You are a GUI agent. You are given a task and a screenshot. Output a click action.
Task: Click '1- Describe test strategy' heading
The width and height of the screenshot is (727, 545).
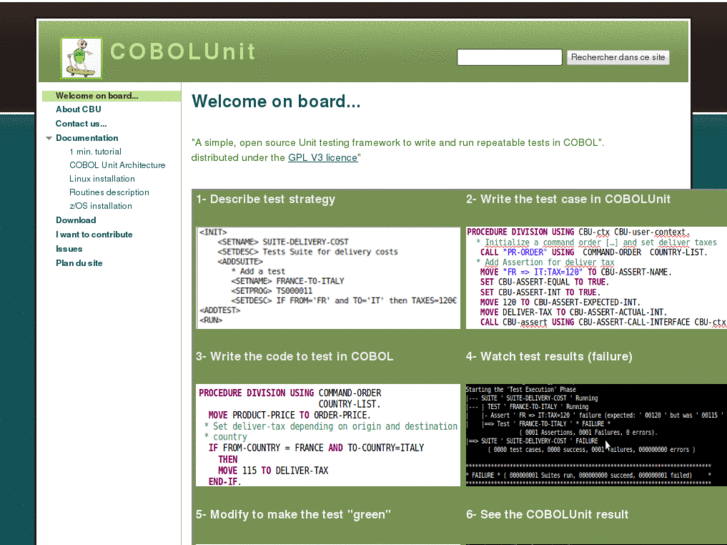pos(265,199)
